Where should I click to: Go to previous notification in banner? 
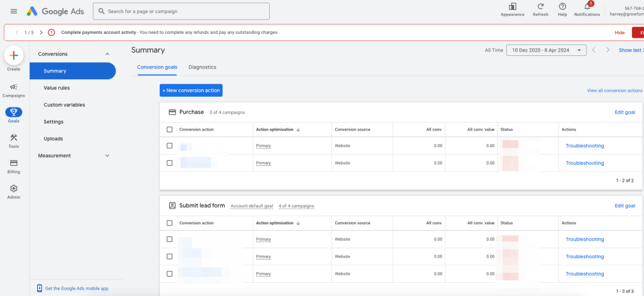tap(17, 33)
